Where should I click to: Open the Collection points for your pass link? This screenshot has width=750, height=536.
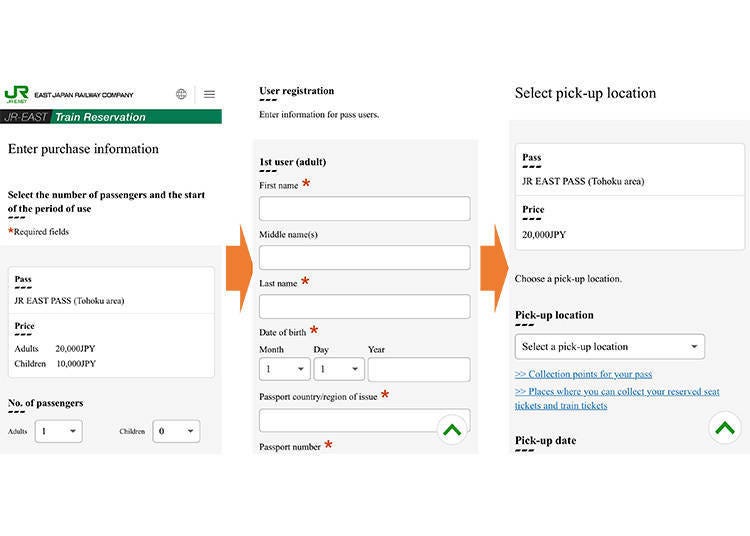[583, 374]
